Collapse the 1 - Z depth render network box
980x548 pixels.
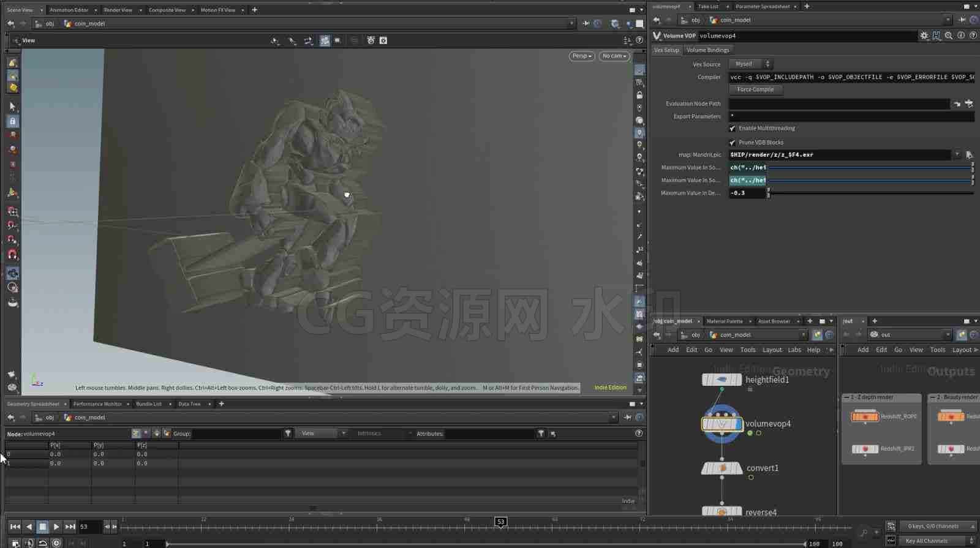(x=846, y=397)
